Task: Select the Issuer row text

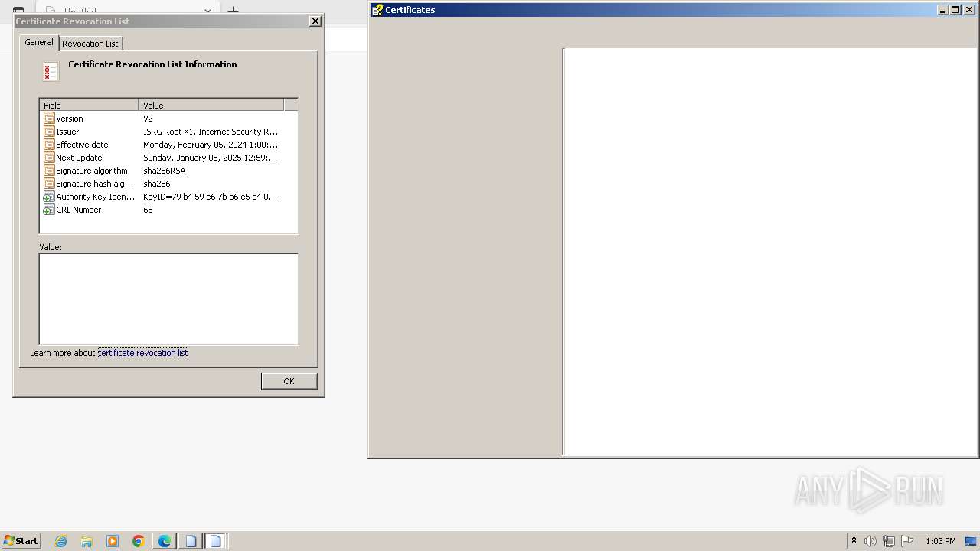Action: [x=67, y=132]
